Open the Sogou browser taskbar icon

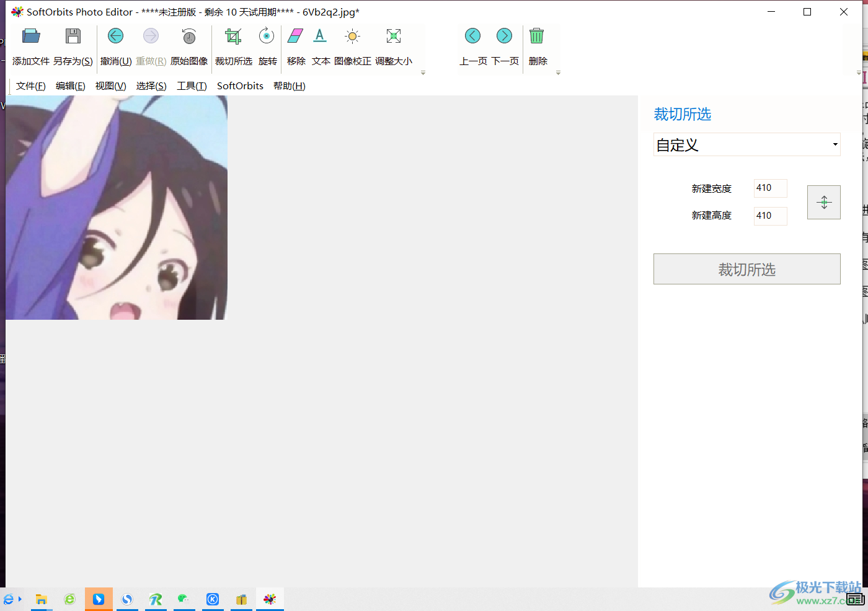[127, 599]
